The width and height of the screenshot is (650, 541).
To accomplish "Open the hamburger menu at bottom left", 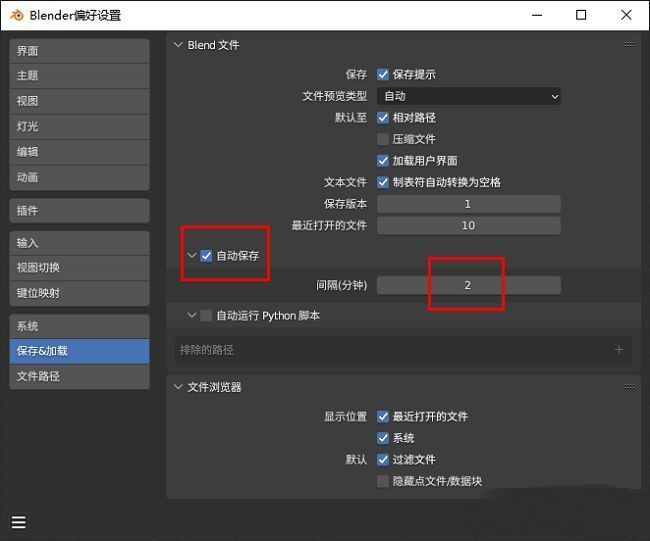I will click(19, 522).
